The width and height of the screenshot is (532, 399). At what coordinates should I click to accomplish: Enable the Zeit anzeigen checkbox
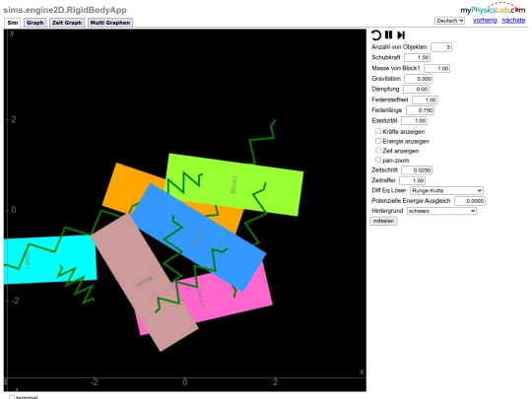pyautogui.click(x=378, y=150)
